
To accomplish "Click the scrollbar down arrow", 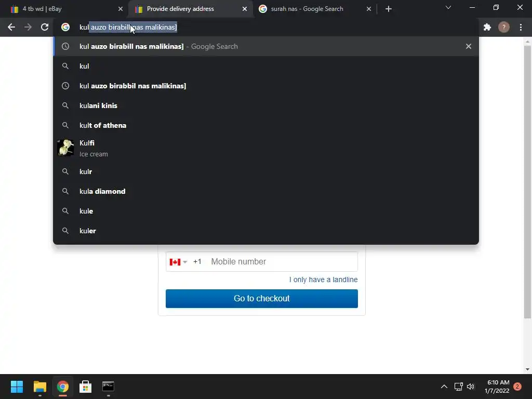I will click(x=527, y=369).
